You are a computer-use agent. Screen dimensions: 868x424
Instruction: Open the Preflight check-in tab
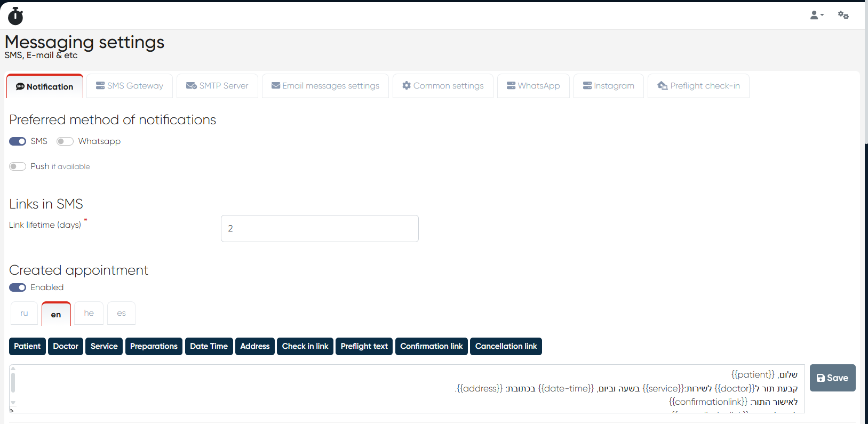(698, 86)
